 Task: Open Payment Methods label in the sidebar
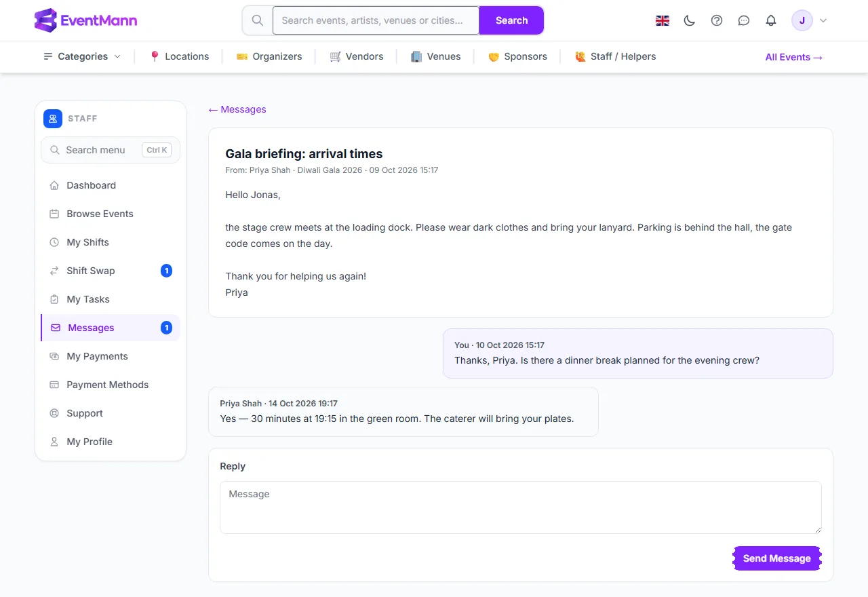(x=107, y=385)
